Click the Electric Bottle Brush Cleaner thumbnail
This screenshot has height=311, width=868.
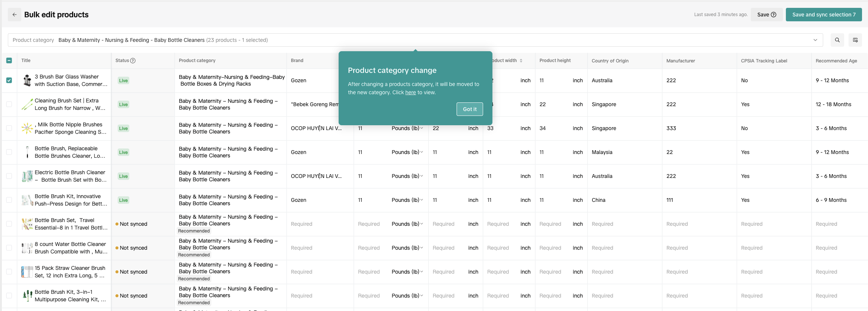[x=27, y=176]
